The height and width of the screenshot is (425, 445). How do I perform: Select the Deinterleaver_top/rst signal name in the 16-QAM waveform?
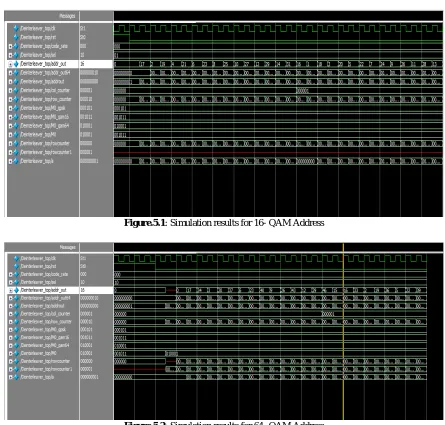coord(38,37)
